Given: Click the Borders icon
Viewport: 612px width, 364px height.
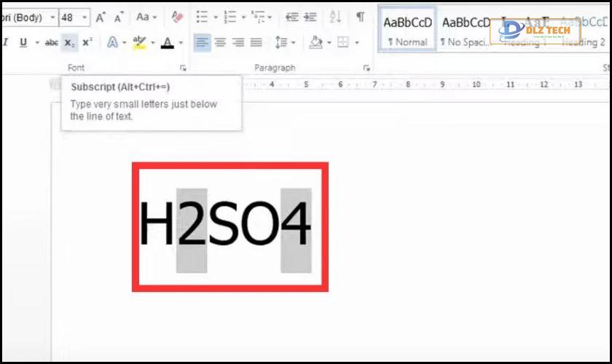Looking at the screenshot, I should [343, 42].
